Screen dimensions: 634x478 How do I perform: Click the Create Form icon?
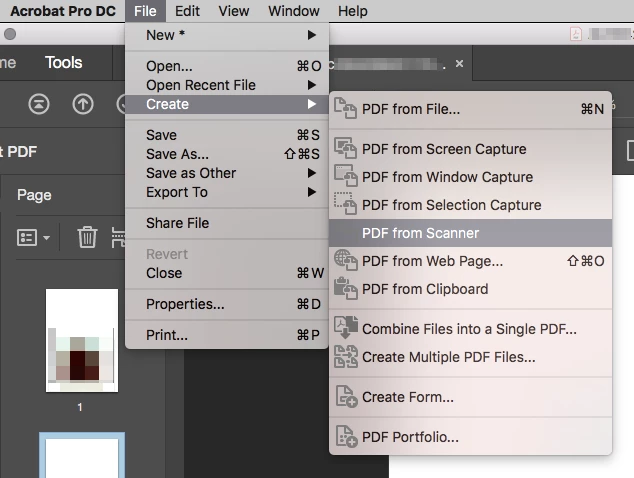coord(347,396)
